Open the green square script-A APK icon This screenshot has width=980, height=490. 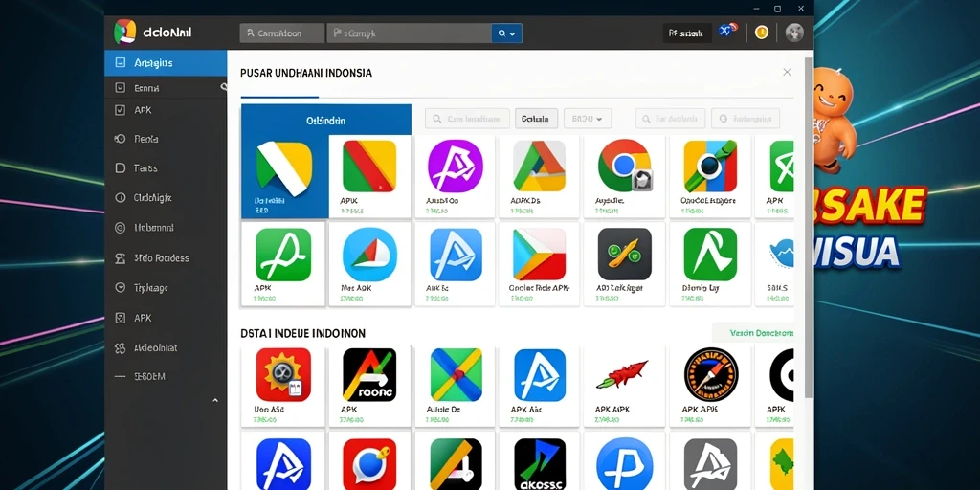[283, 255]
